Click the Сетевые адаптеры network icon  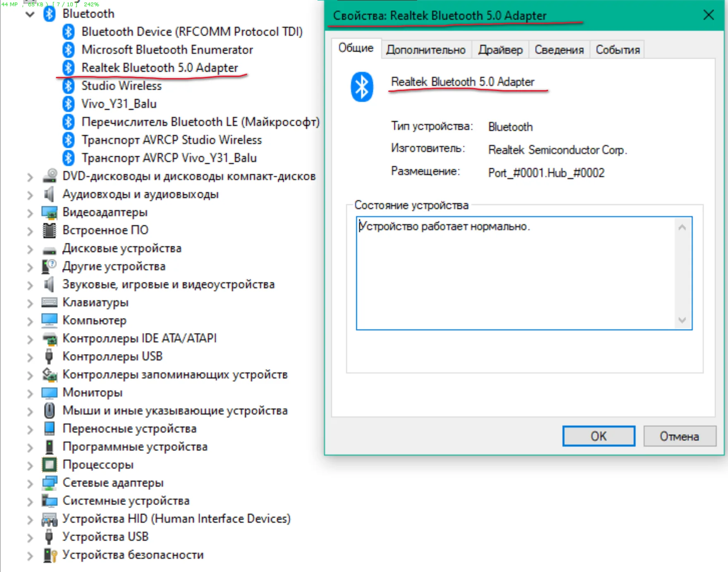(x=50, y=483)
